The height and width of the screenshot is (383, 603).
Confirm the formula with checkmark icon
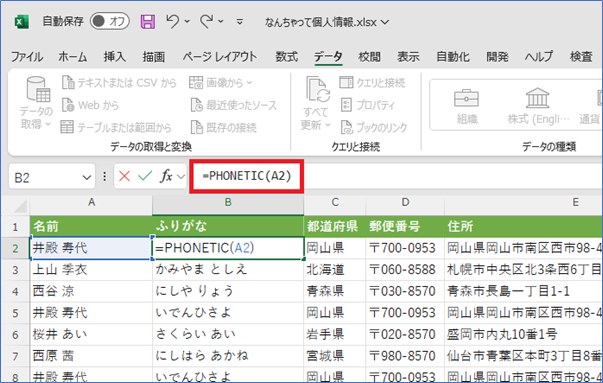point(145,177)
